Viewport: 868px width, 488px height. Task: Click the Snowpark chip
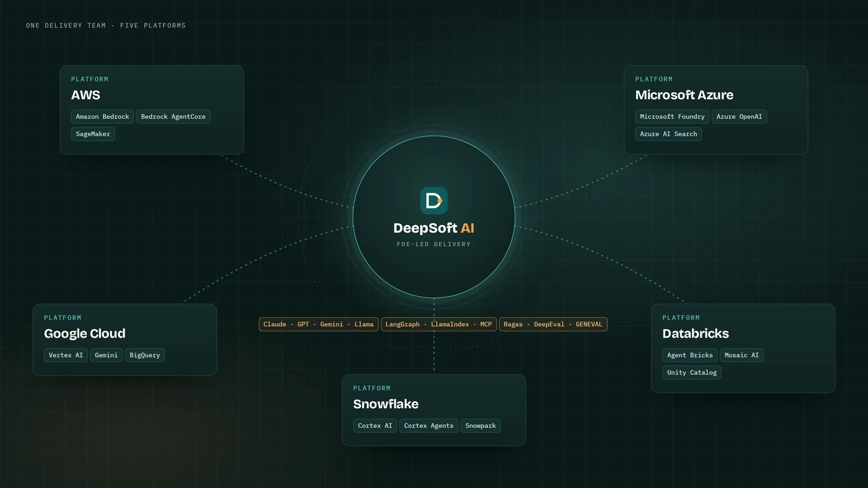point(481,426)
